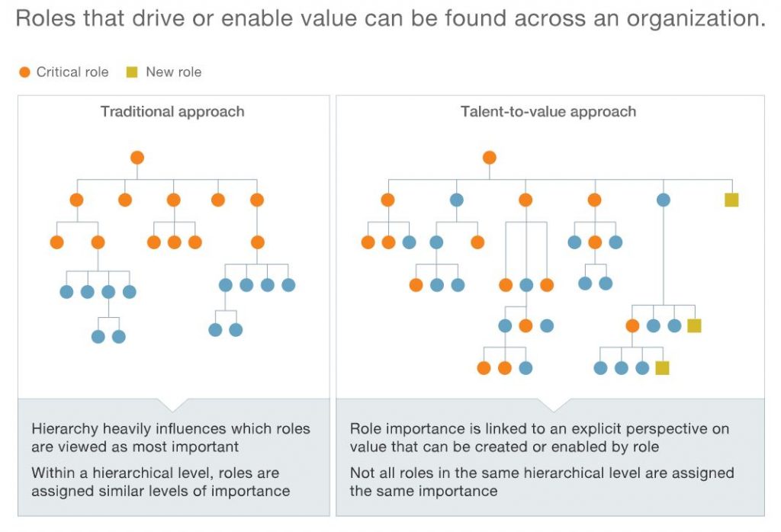Click the lowest yellow square node in Talent-to-value chart
Viewport: 781px width, 532px height.
point(662,368)
